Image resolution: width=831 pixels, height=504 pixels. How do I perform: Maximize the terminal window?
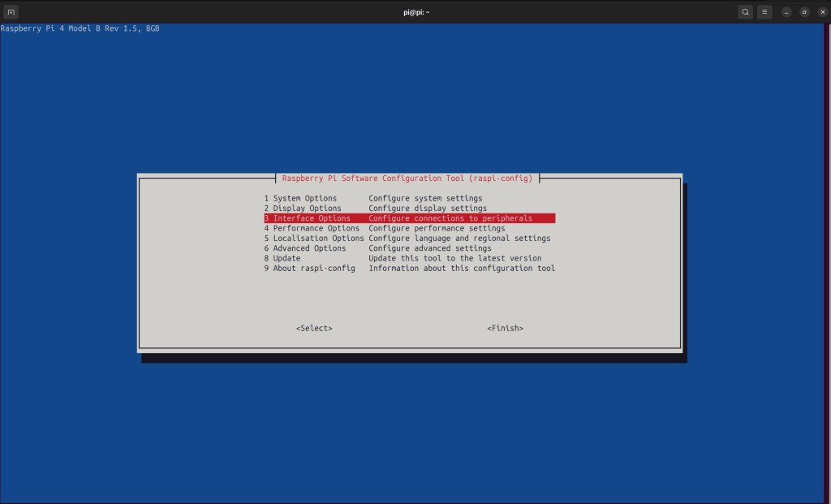(804, 12)
